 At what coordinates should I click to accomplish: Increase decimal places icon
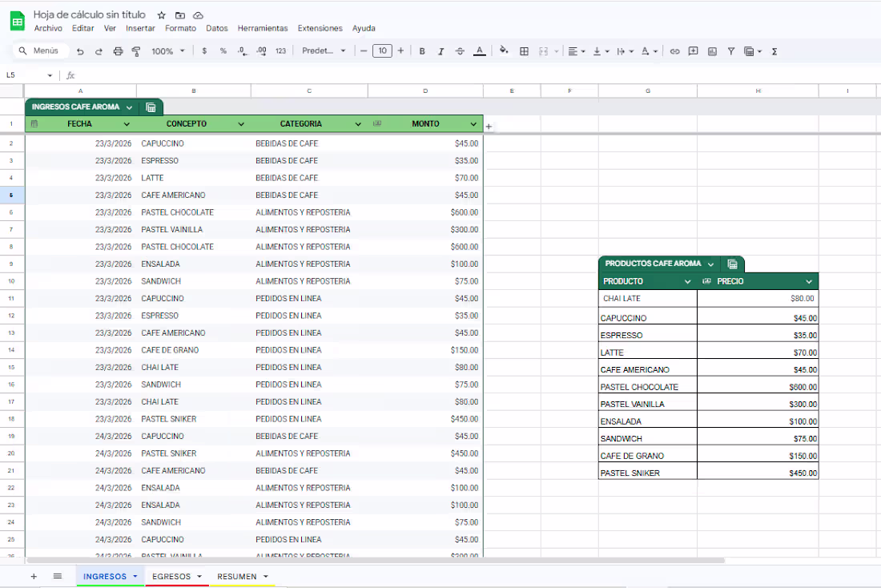261,51
